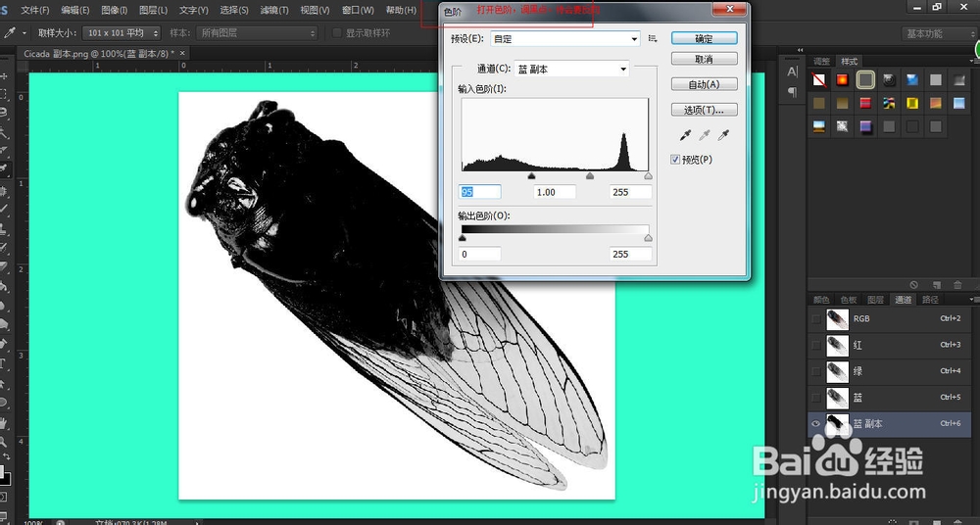Hide the 蓝 副本 channel eye icon

(x=815, y=424)
